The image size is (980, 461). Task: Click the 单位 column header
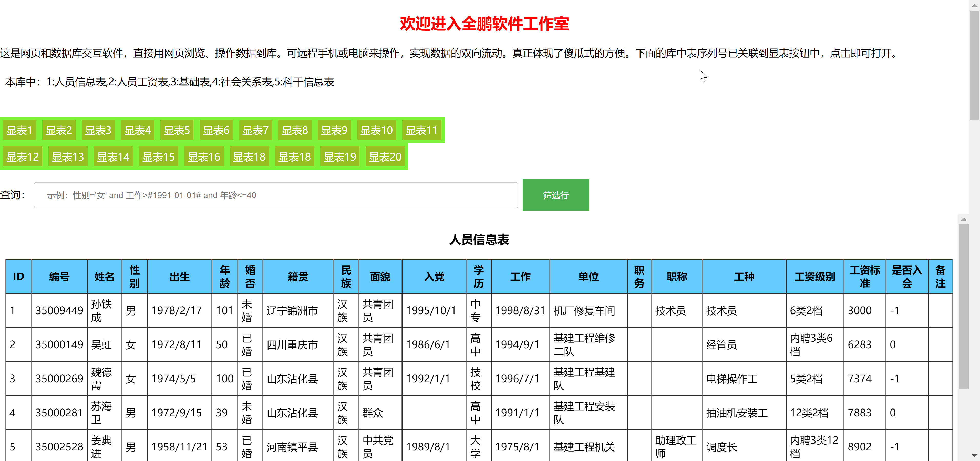point(589,277)
